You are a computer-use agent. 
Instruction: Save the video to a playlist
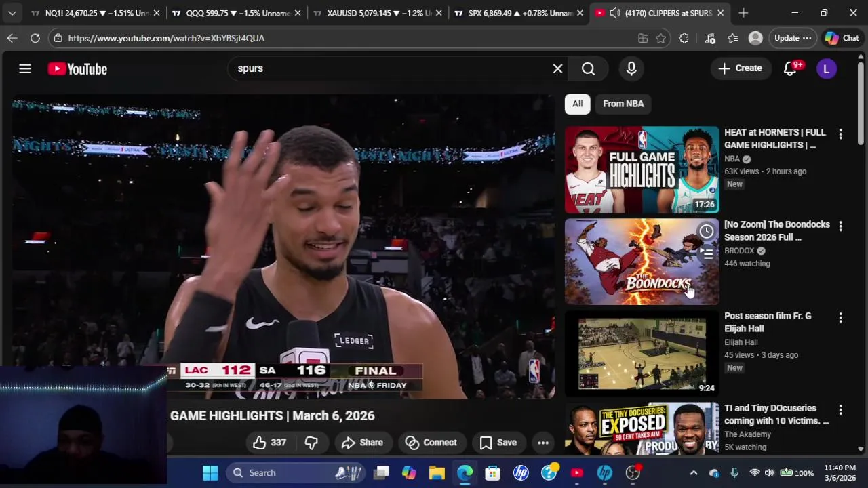(x=498, y=443)
